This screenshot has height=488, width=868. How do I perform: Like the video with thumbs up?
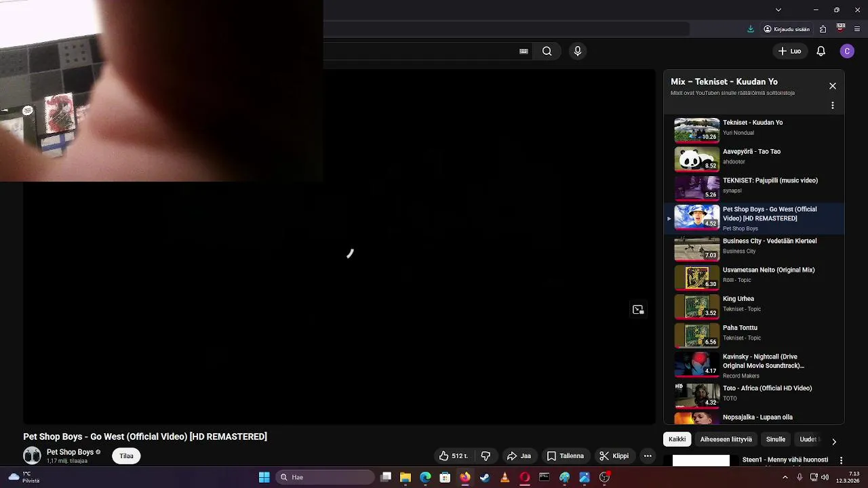[453, 456]
